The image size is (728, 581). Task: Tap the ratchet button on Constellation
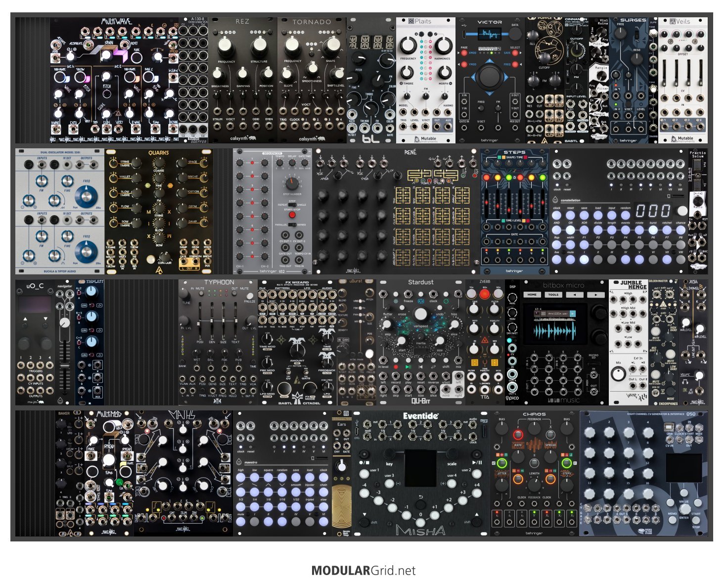click(667, 230)
